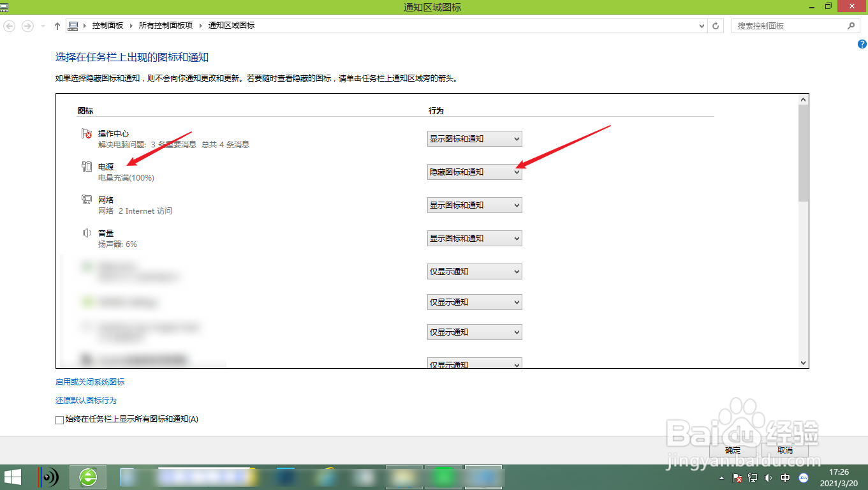
Task: Click the icon list scrollbar thumb
Action: (x=803, y=153)
